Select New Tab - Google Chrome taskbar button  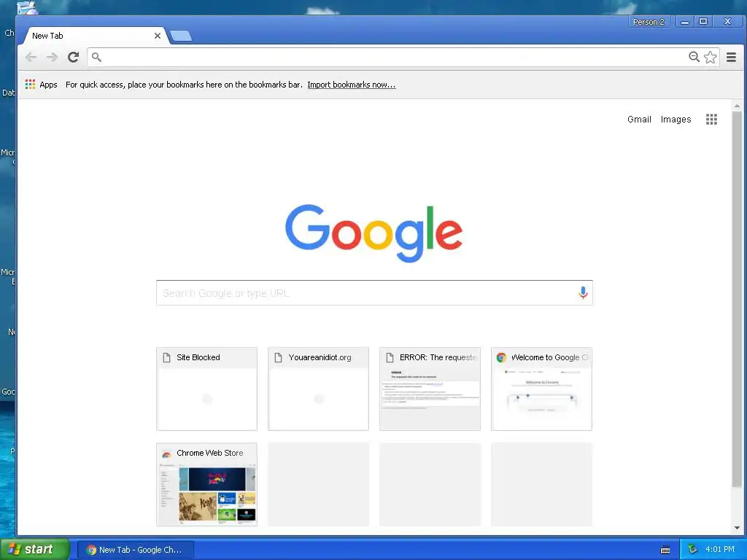pyautogui.click(x=136, y=550)
